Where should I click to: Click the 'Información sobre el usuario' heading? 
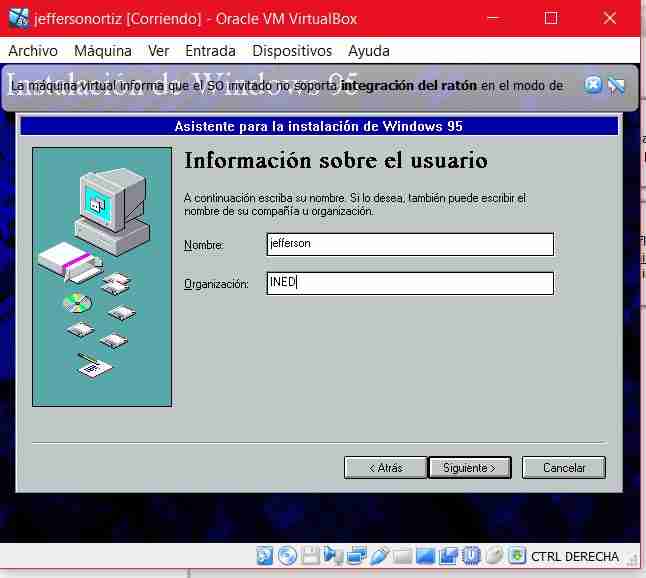[336, 160]
